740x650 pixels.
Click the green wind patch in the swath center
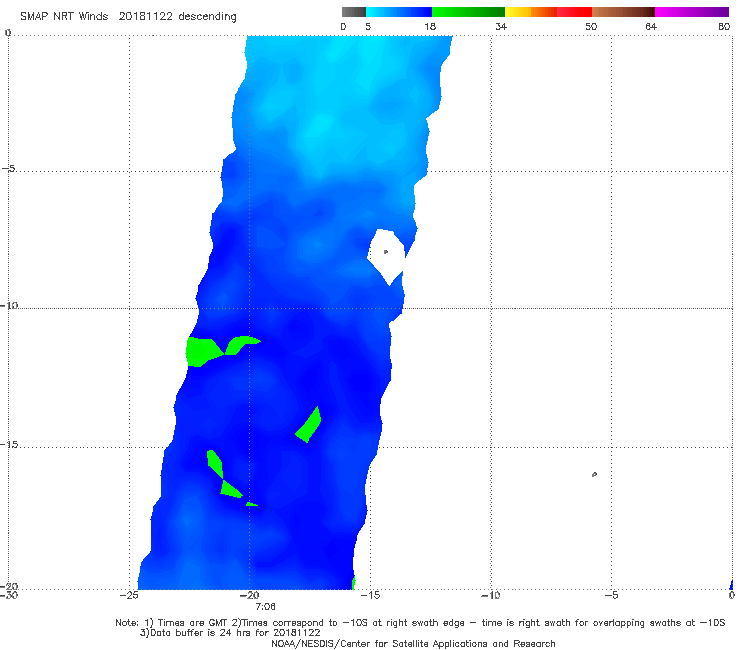[309, 424]
